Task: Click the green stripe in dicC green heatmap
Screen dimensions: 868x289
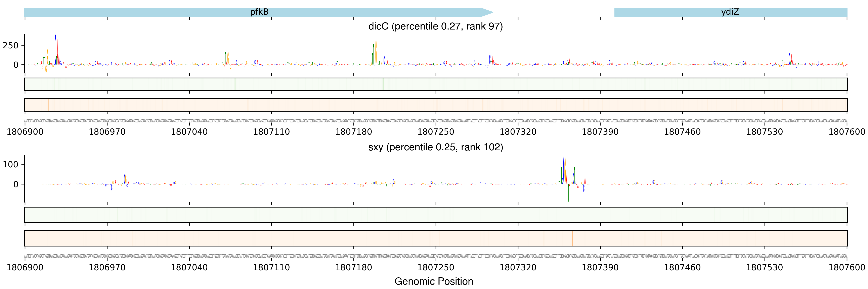Action: [383, 84]
